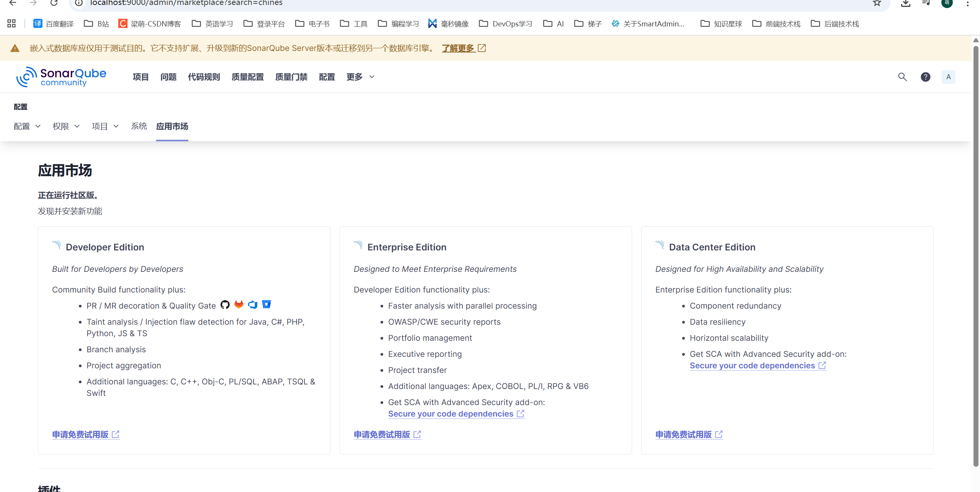This screenshot has width=980, height=492.
Task: Expand the 配置 submenu dropdown
Action: (x=27, y=126)
